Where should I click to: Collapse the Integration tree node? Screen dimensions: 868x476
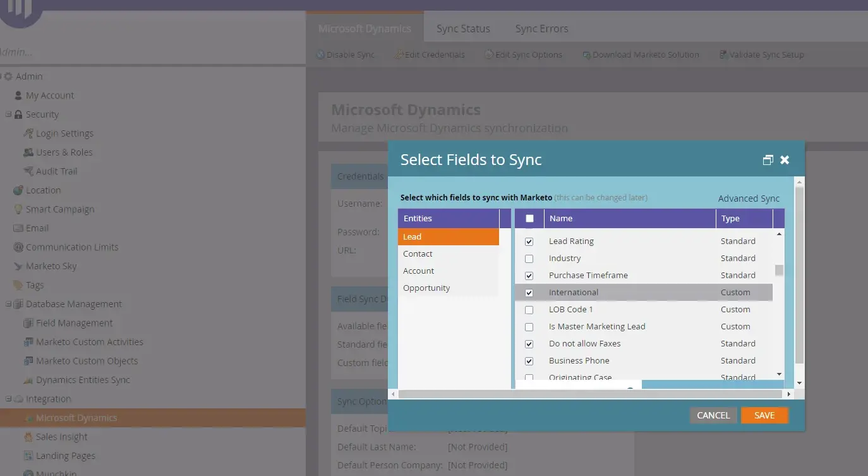(8, 399)
